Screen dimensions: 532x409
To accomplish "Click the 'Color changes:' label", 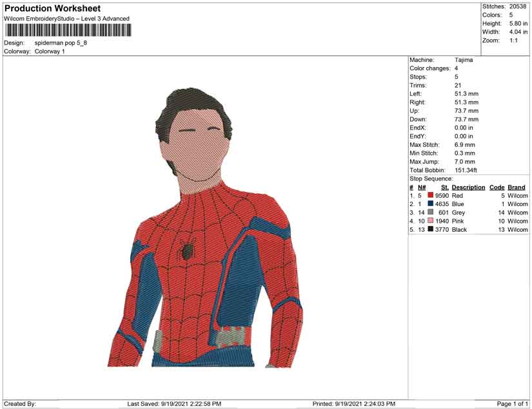I will tap(430, 68).
